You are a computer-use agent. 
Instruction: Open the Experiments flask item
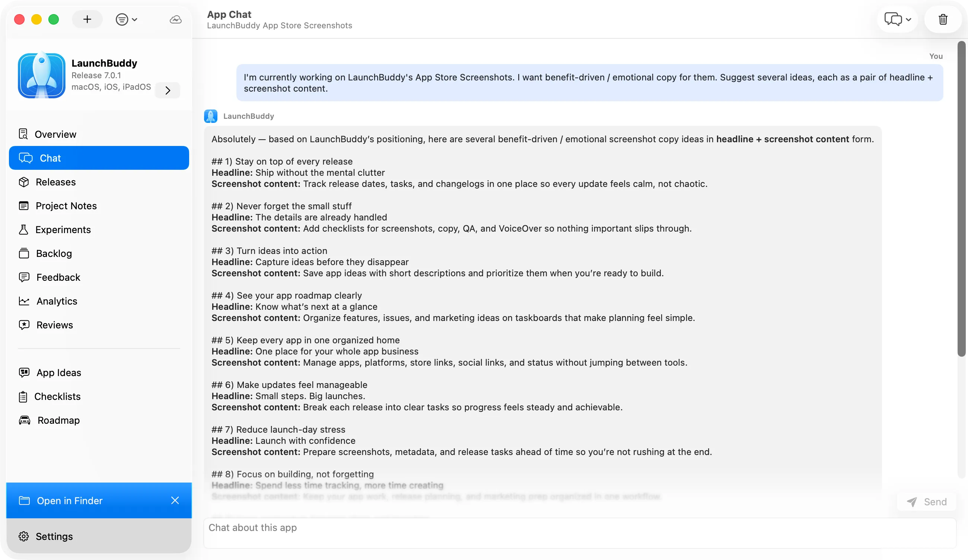99,229
